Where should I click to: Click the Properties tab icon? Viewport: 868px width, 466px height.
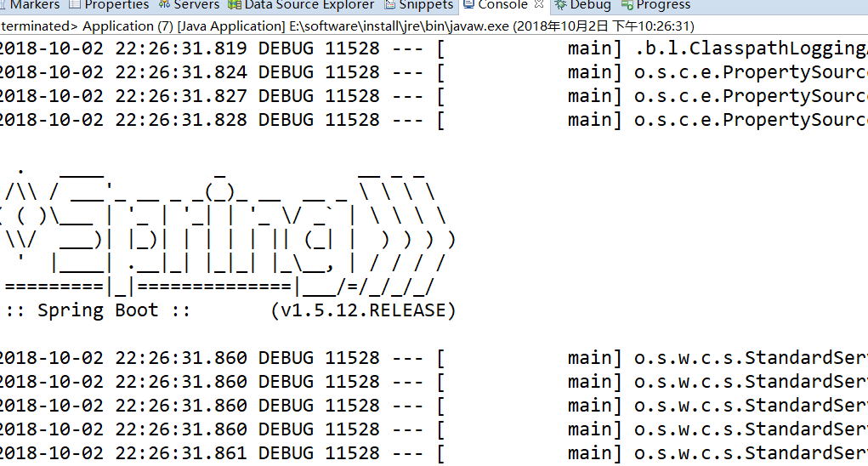75,5
